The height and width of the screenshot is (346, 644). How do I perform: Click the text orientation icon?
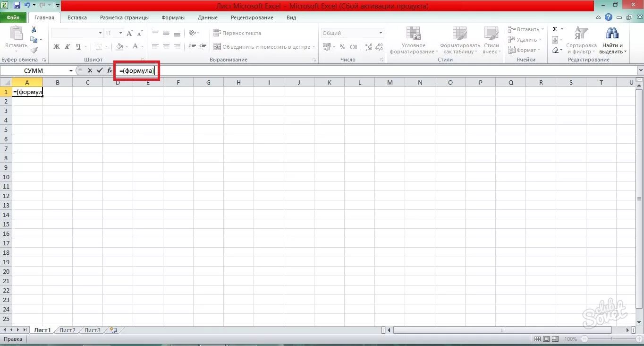point(192,33)
